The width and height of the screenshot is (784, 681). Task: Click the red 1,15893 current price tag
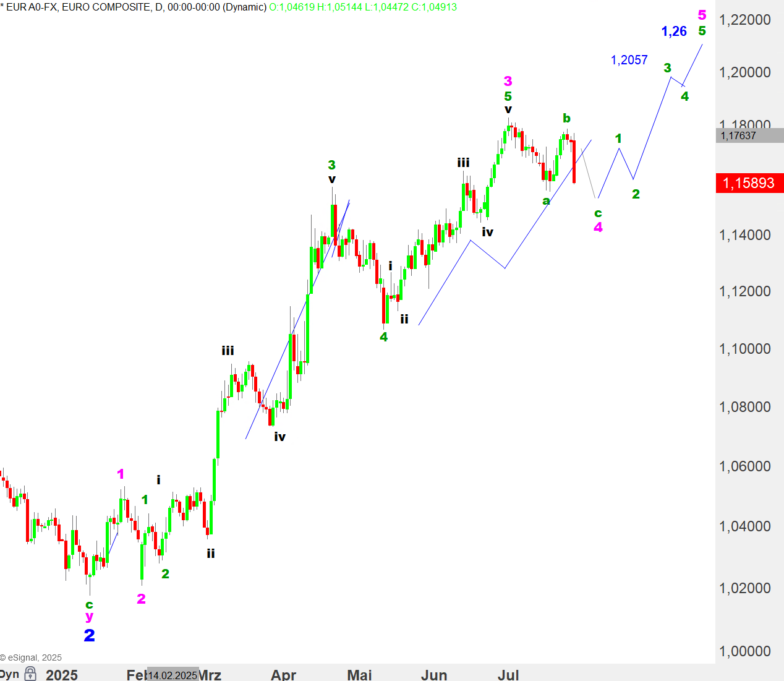tap(749, 183)
